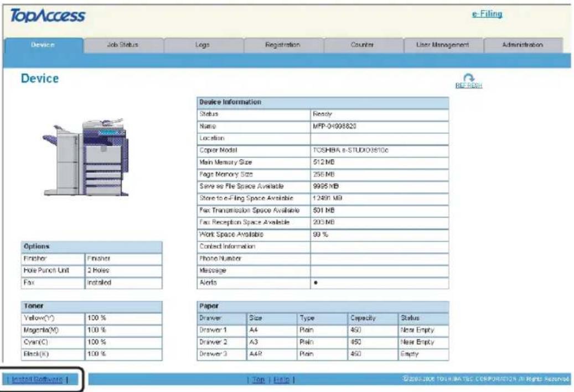Click the Drawer 2 size A3

pyautogui.click(x=254, y=342)
